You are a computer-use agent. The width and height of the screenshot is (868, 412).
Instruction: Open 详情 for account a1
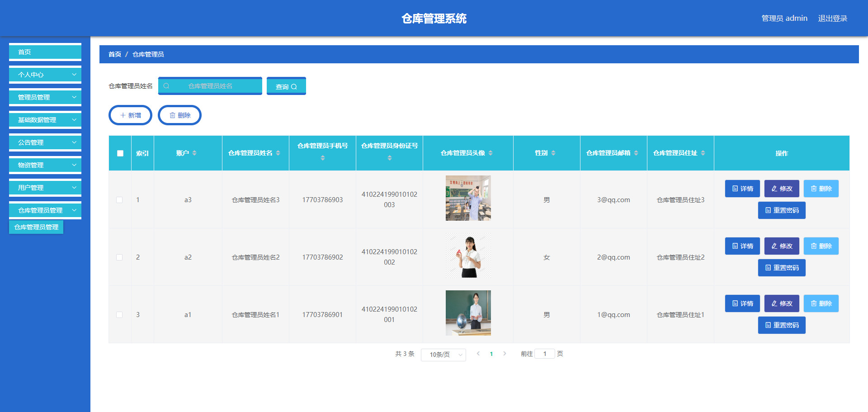(742, 303)
